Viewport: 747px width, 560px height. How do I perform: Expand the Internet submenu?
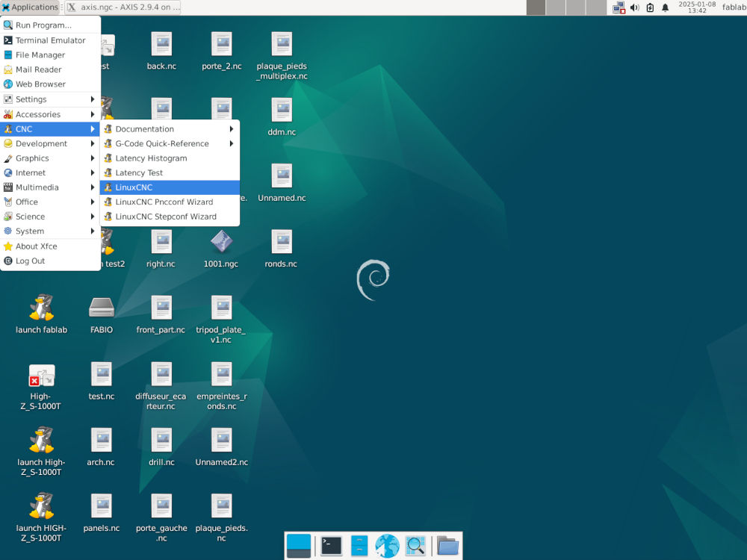click(50, 173)
